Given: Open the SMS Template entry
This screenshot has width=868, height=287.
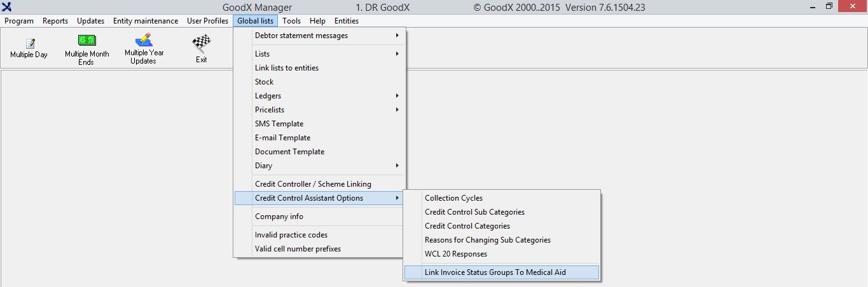Looking at the screenshot, I should tap(279, 124).
